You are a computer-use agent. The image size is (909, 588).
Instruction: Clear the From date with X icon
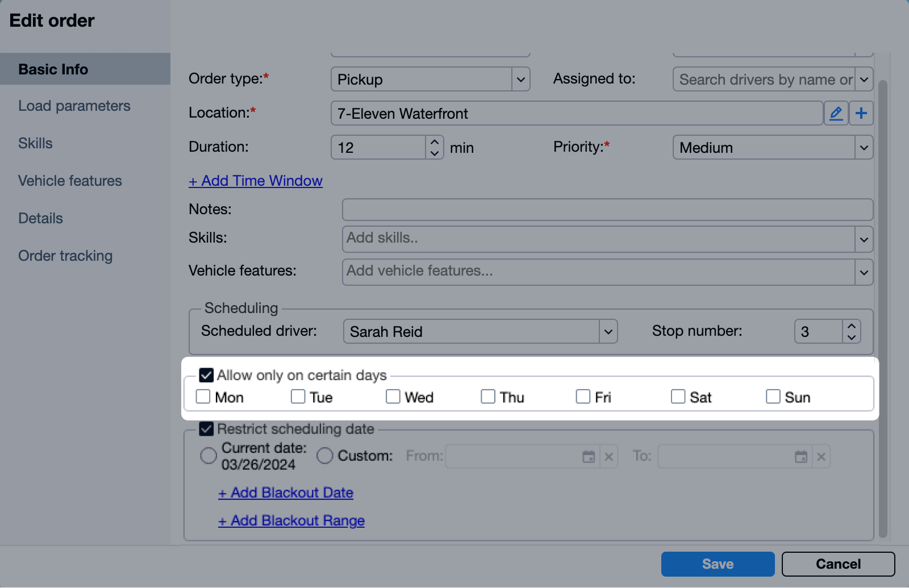pos(609,457)
